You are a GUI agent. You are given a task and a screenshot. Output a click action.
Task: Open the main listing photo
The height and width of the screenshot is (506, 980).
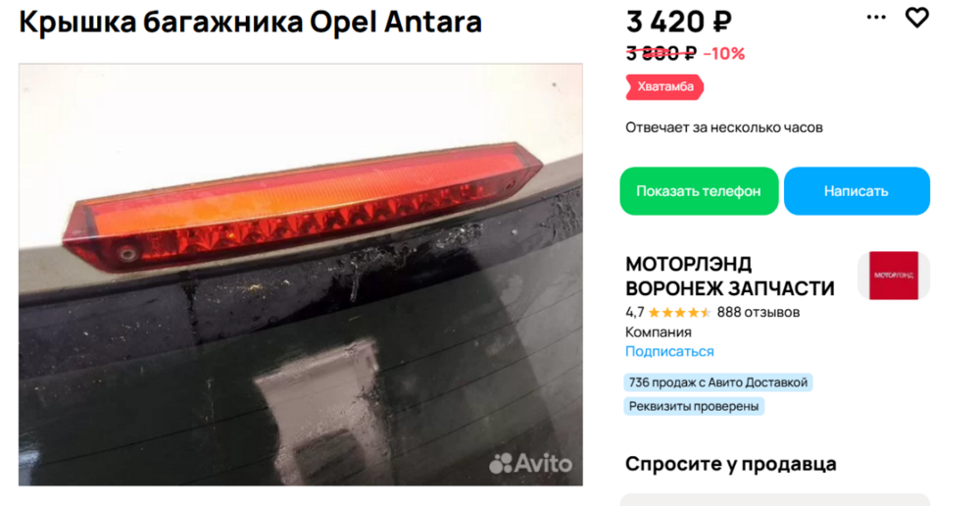click(301, 274)
